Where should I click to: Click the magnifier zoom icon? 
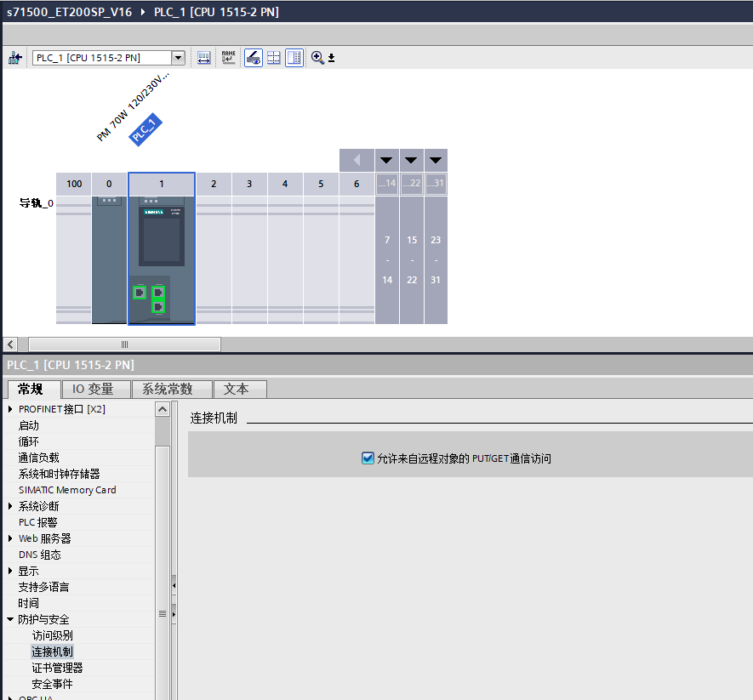[317, 58]
